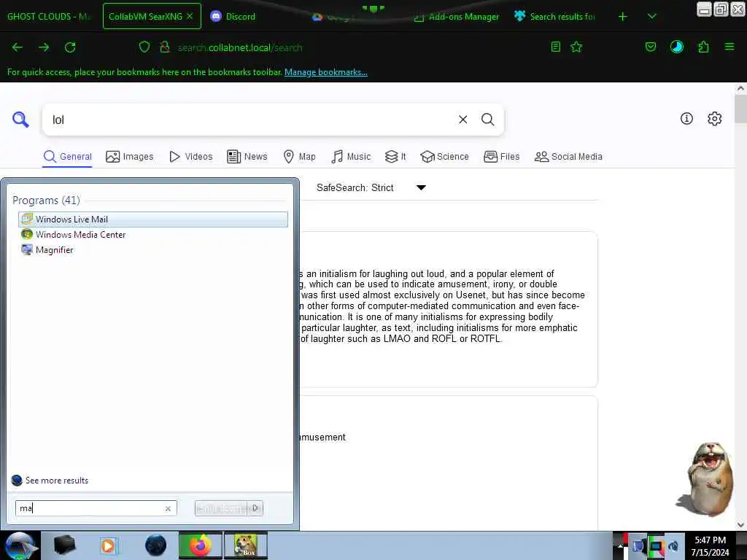Click the page scrollbar down arrow
This screenshot has height=560, width=747.
point(740,525)
